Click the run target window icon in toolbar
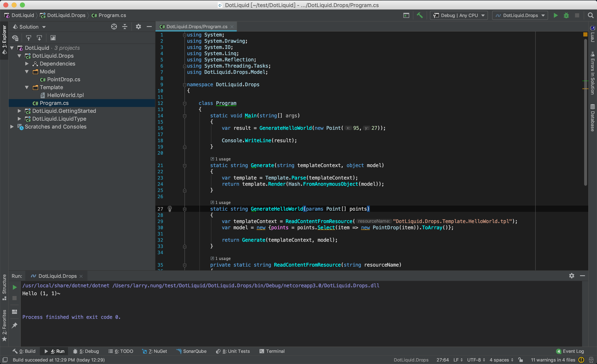 406,15
